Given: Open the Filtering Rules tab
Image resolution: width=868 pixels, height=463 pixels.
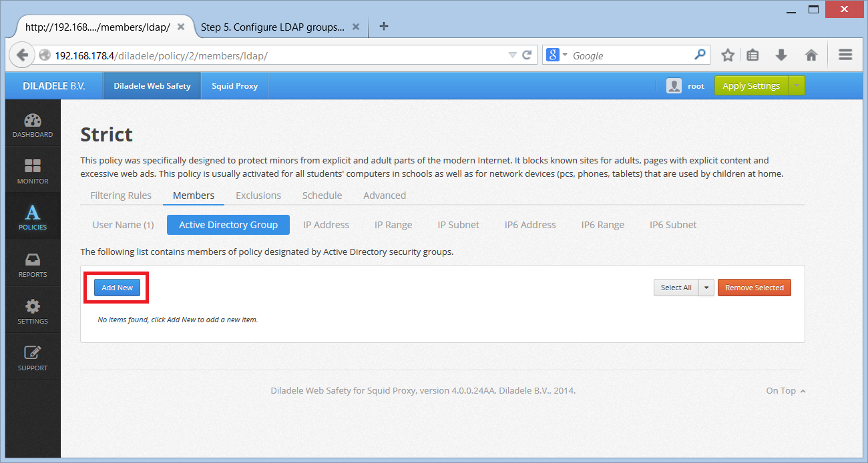Looking at the screenshot, I should [x=121, y=195].
